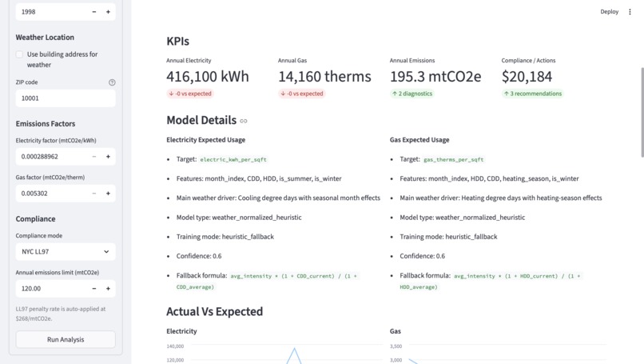Open the three-dot main menu
The width and height of the screenshot is (644, 364).
coord(630,12)
